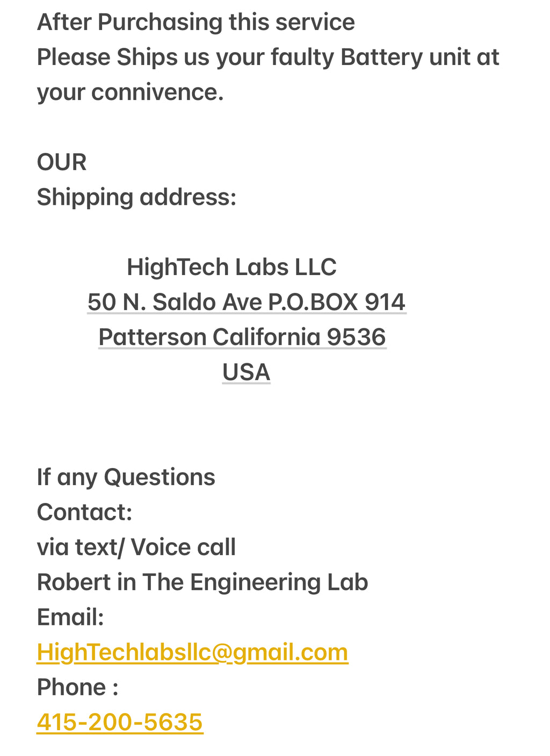Click the 'Email:' label
Image resolution: width=550 pixels, height=756 pixels.
coord(70,617)
